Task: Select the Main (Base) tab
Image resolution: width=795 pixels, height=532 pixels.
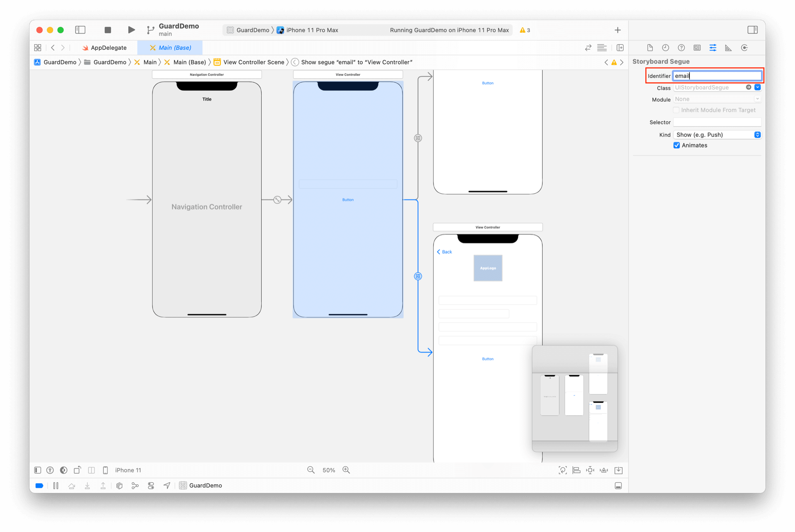Action: (170, 48)
